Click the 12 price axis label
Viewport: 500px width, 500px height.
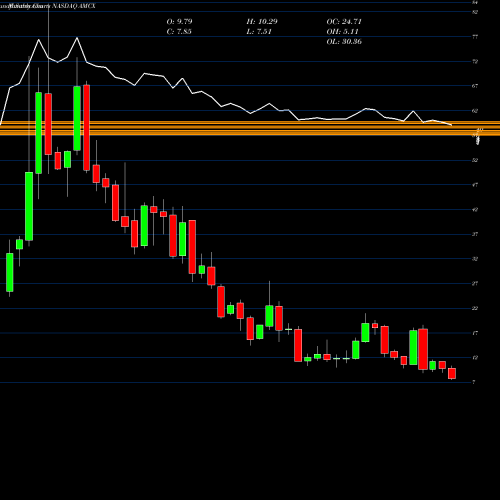(x=475, y=358)
